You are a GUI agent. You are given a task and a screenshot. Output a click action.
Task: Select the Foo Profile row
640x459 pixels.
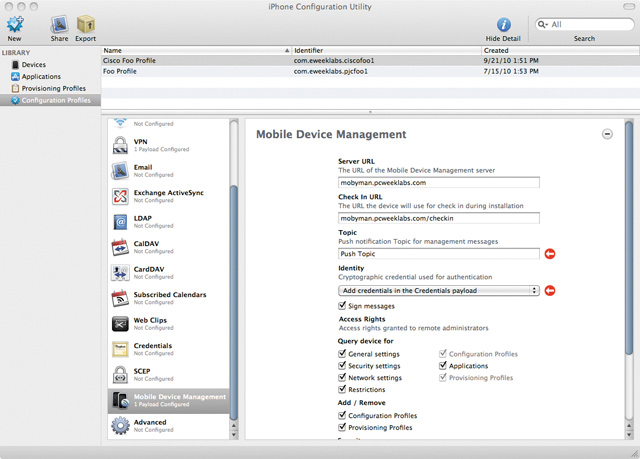[x=370, y=71]
